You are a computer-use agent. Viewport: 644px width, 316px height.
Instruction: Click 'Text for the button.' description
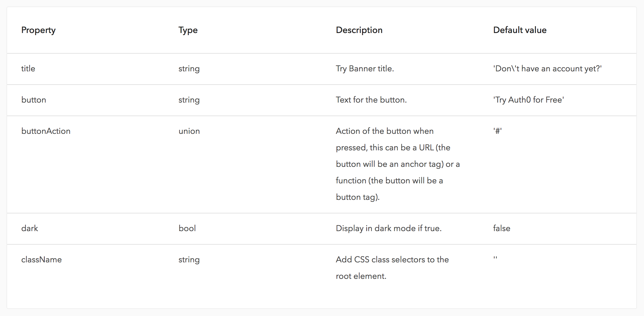click(x=371, y=100)
